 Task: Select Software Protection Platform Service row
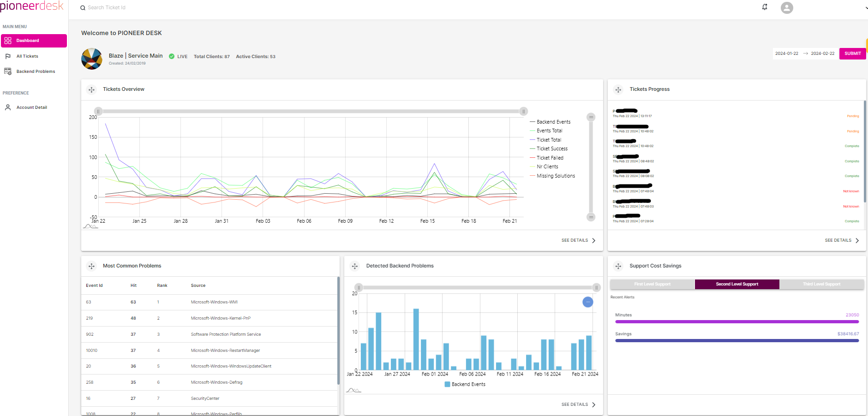tap(209, 334)
